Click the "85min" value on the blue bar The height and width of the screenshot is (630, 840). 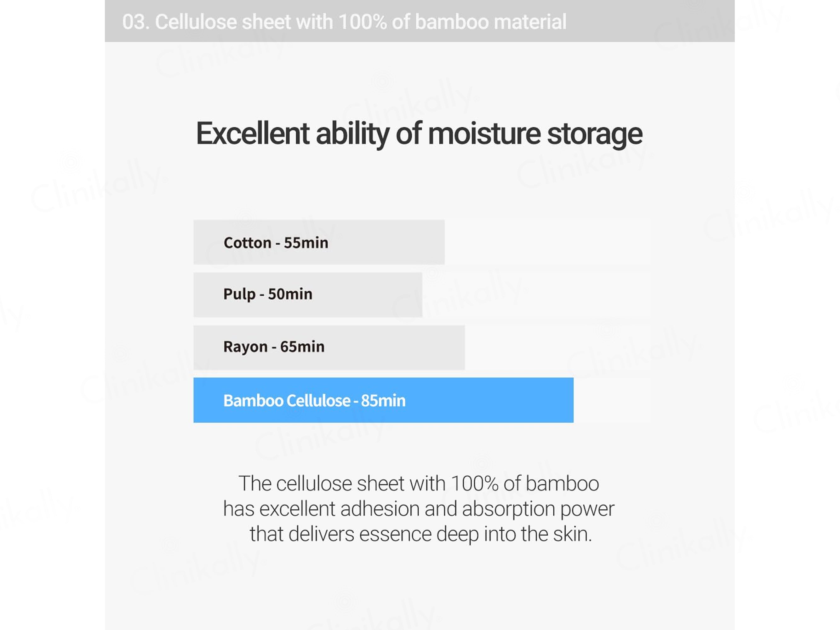tap(383, 401)
